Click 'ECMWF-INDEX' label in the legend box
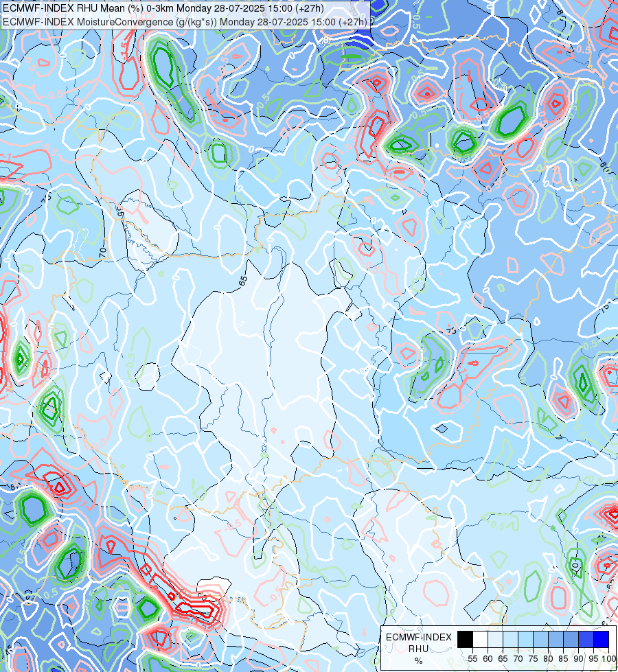 419,637
